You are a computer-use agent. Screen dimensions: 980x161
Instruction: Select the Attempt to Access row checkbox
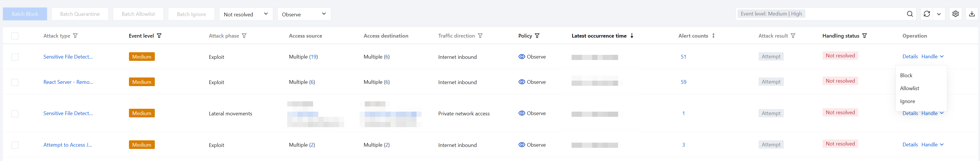[x=15, y=145]
